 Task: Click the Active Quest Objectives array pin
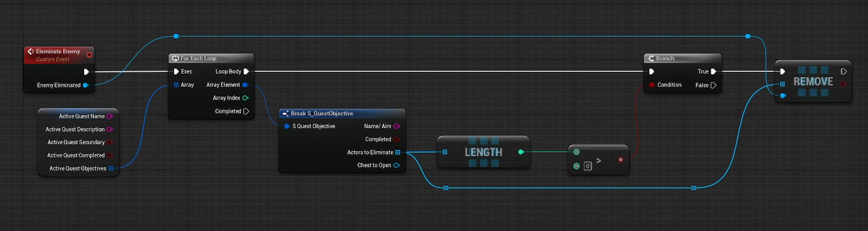tap(110, 169)
